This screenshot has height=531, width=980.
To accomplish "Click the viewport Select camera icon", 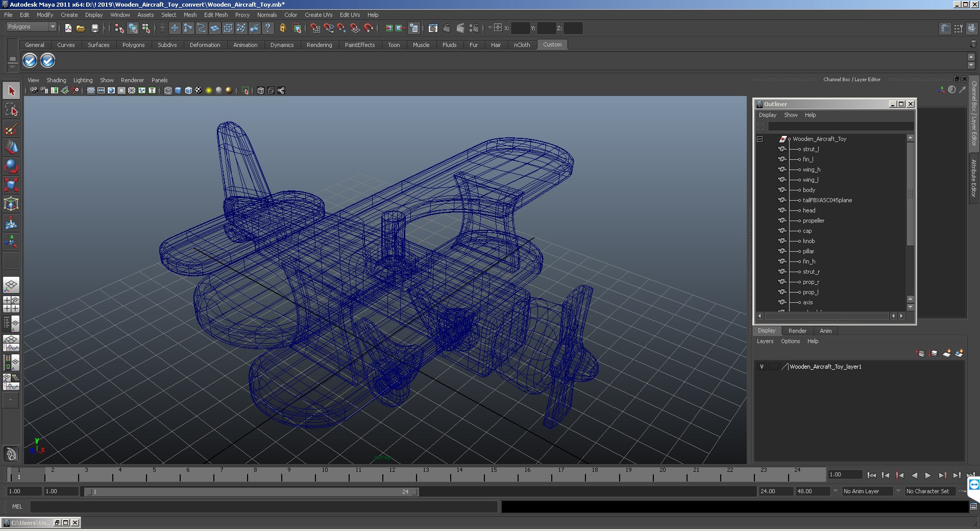I will click(x=34, y=90).
